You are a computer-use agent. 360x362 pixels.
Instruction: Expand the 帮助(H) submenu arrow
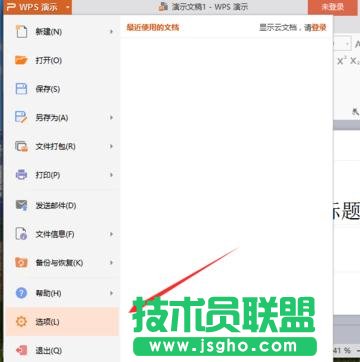pyautogui.click(x=111, y=293)
